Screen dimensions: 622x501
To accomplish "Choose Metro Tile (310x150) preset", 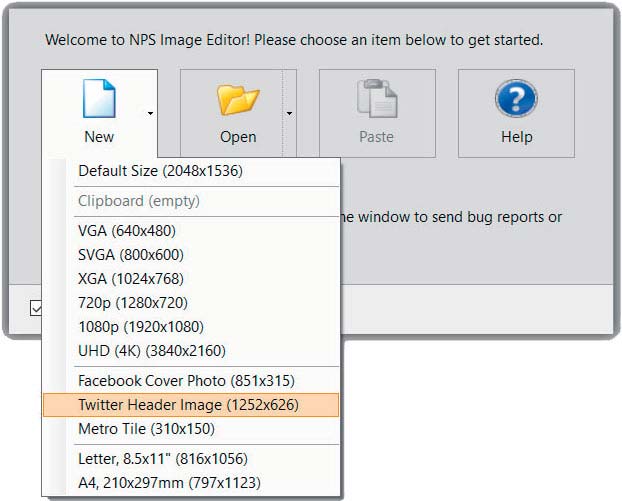I will pos(191,429).
